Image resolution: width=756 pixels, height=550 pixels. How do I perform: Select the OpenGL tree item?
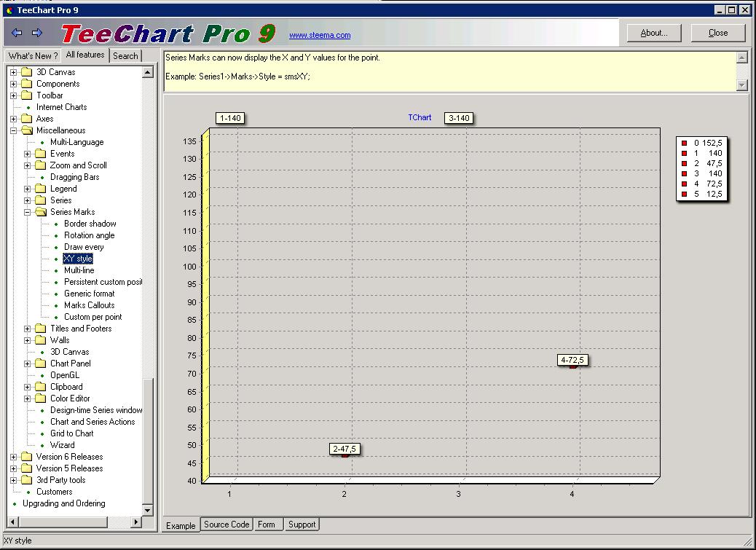coord(65,375)
